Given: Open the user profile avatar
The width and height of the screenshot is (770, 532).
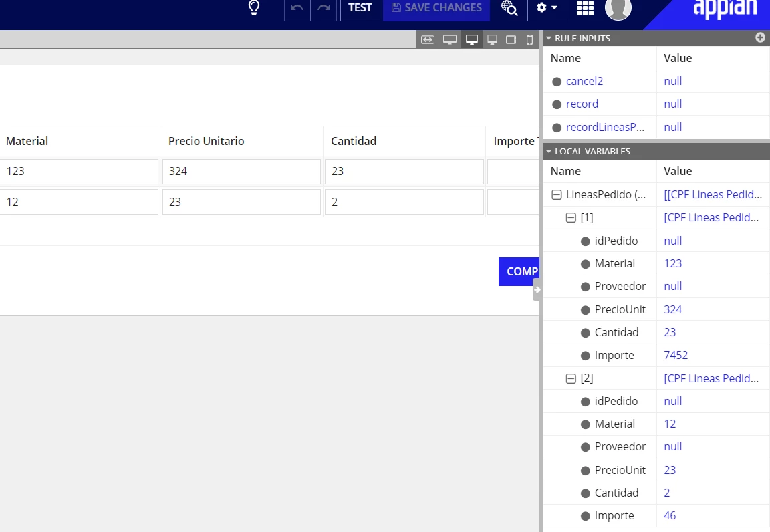Looking at the screenshot, I should [x=618, y=8].
